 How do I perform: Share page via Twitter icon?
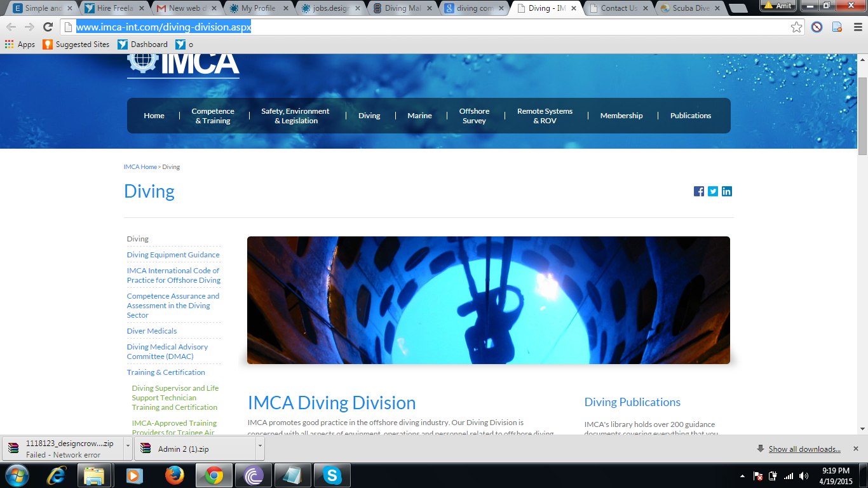tap(713, 191)
